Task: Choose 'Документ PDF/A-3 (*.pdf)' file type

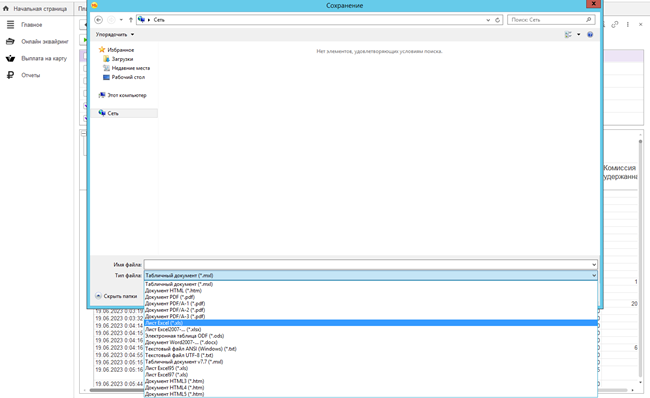Action: (x=371, y=316)
